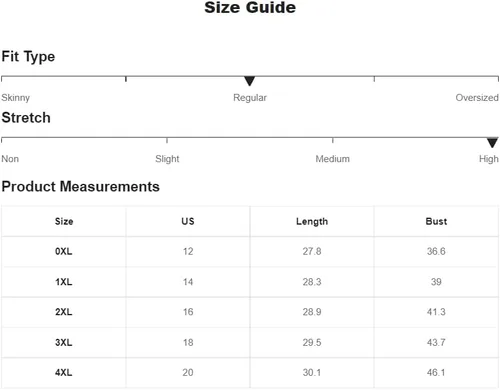Select the 3XL size row
Screen dimensions: 500x390
pyautogui.click(x=250, y=342)
